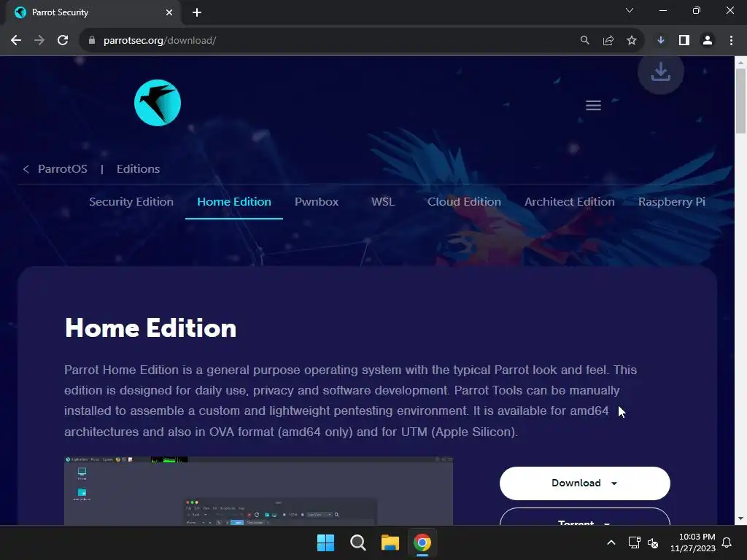This screenshot has width=747, height=560.
Task: Open the Chrome profile icon
Action: pyautogui.click(x=708, y=41)
